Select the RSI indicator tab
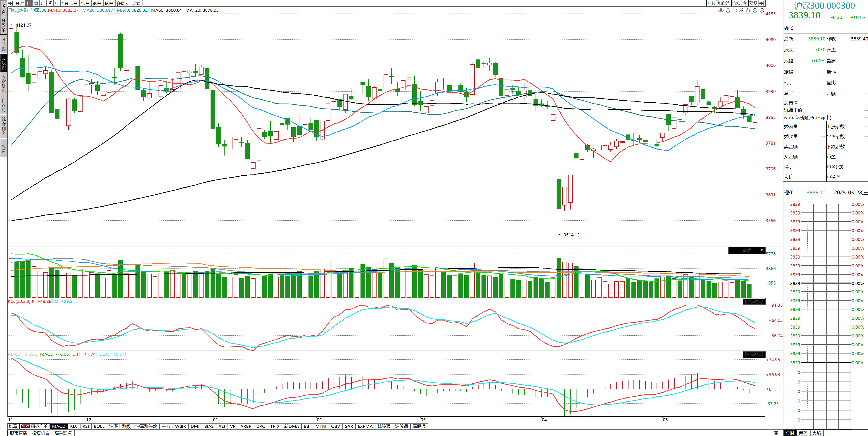The image size is (868, 436). (x=85, y=426)
